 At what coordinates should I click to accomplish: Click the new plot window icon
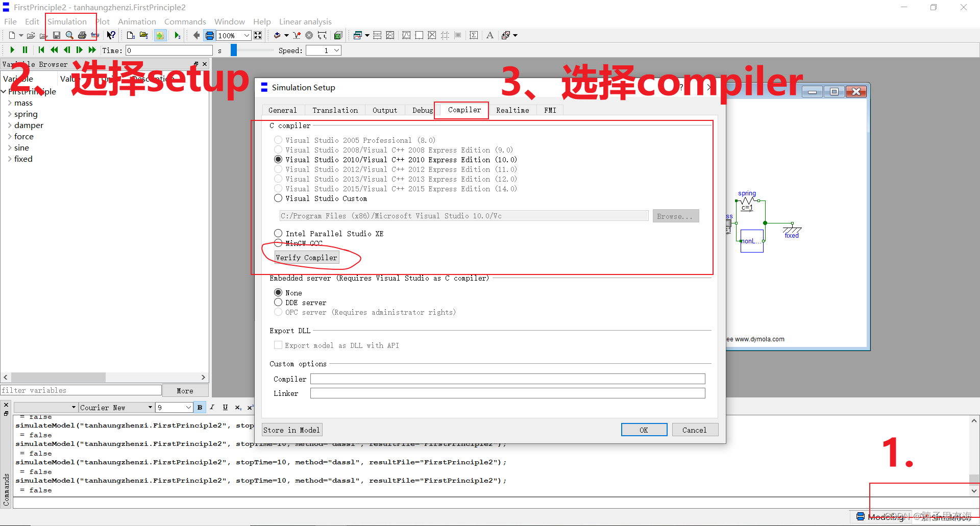tap(358, 35)
